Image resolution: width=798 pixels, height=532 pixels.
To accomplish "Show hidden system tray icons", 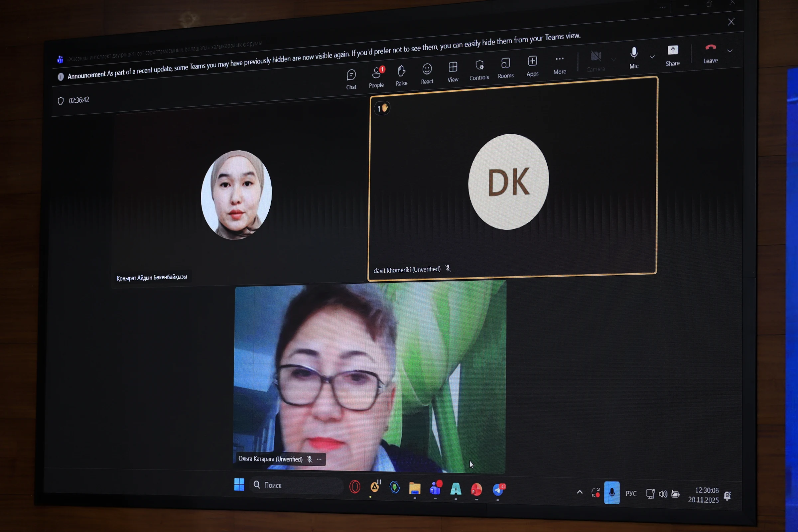I will (x=580, y=492).
